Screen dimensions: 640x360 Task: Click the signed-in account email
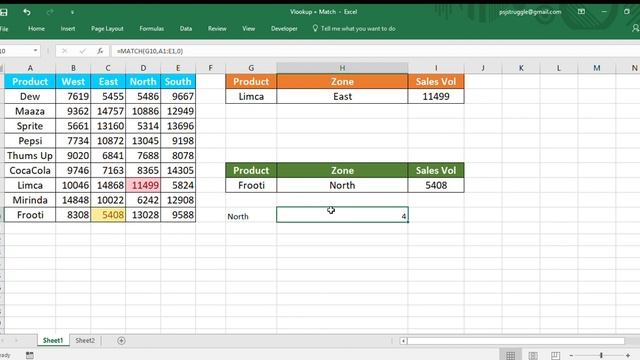(x=530, y=12)
